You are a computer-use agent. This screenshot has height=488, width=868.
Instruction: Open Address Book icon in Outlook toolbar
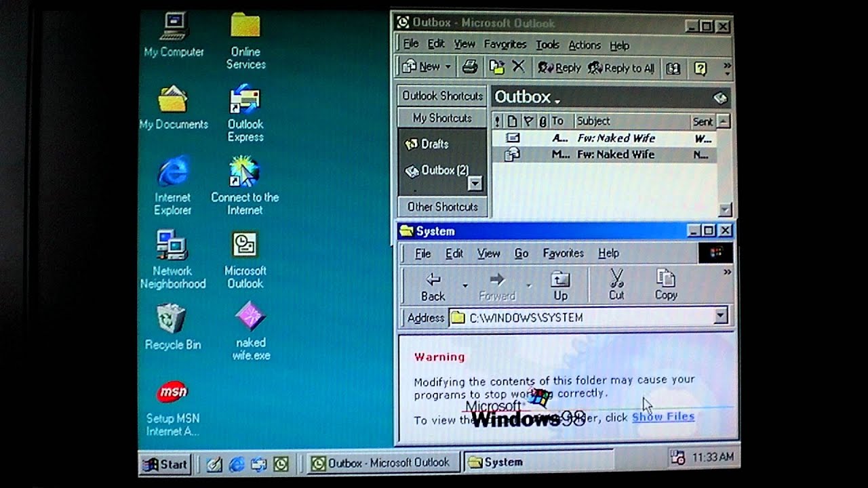pyautogui.click(x=673, y=68)
